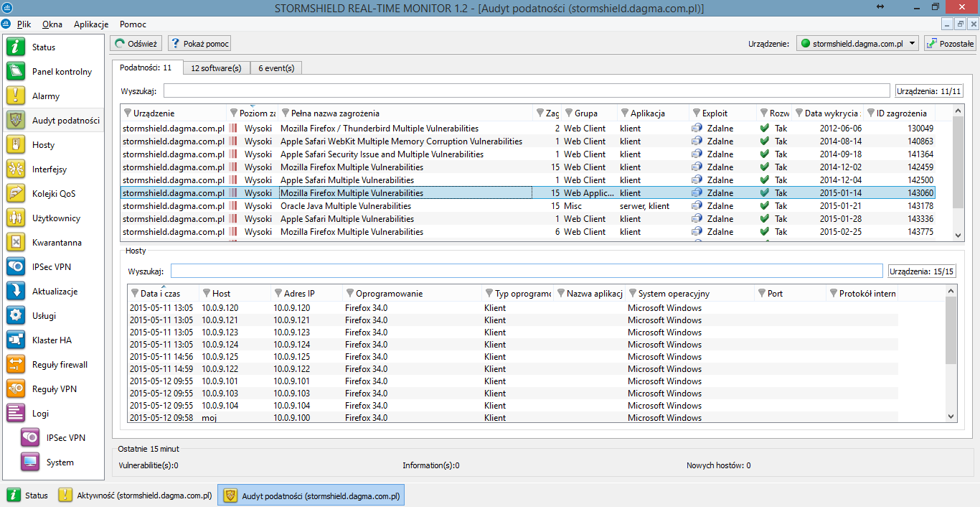This screenshot has height=507, width=980.
Task: Go to Aktualizacje section
Action: [54, 292]
